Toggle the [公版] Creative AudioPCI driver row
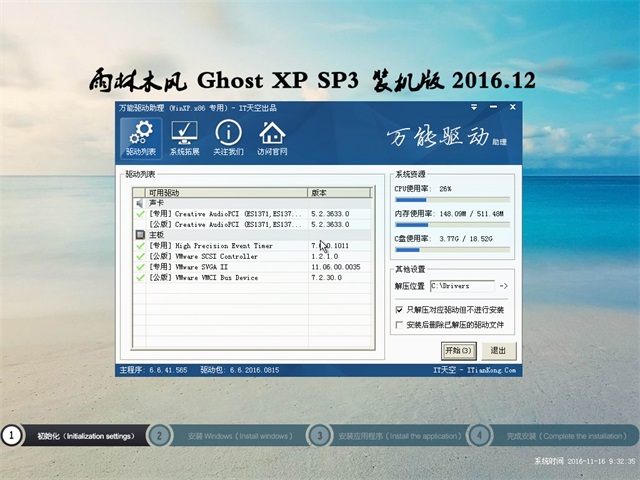Screen dimensions: 640x480 (x=252, y=224)
